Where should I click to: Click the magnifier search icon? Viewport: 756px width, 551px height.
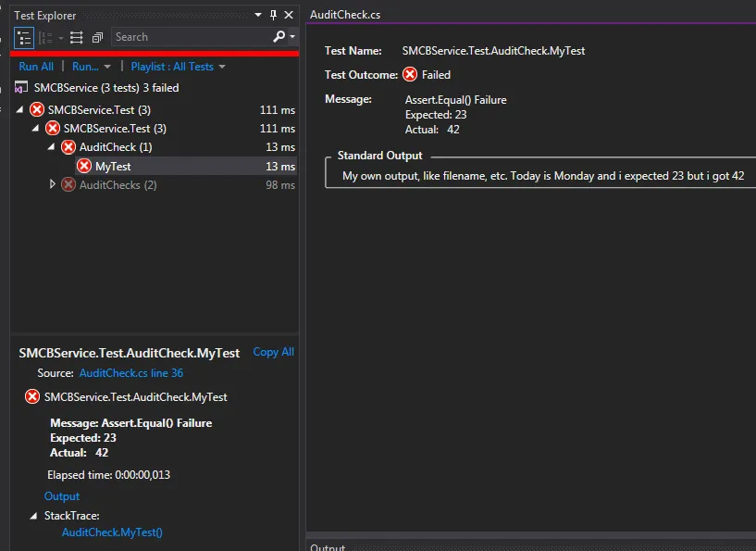point(279,37)
